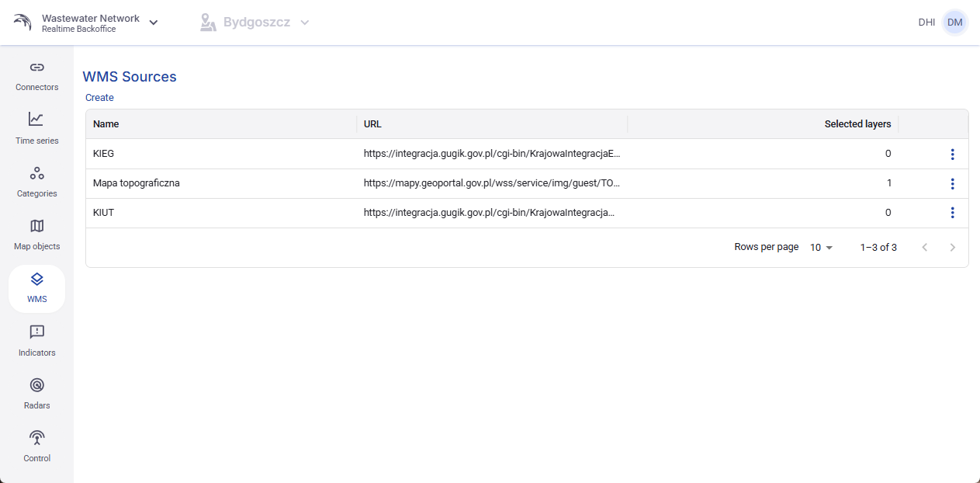Click the KIEG row URL text
This screenshot has width=980, height=483.
click(492, 154)
